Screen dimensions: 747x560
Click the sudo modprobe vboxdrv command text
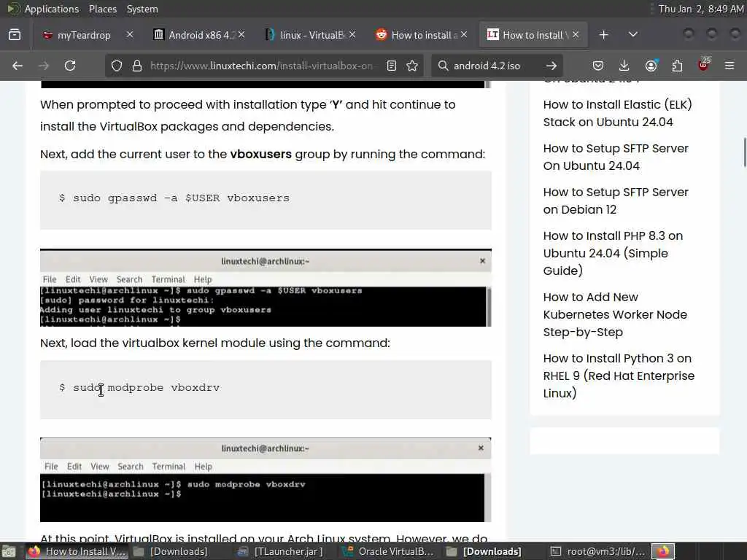(146, 388)
